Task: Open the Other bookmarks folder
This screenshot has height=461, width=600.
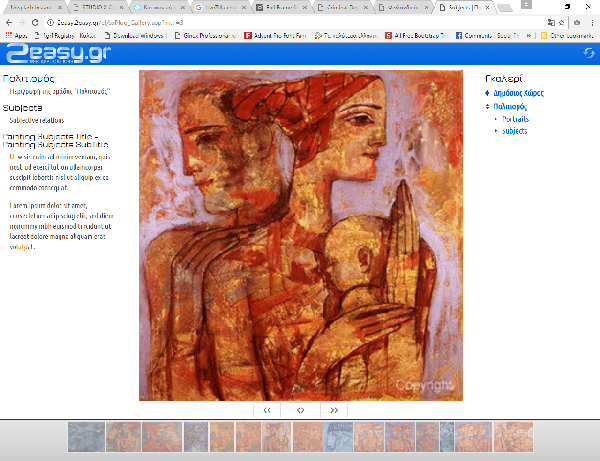Action: (567, 36)
